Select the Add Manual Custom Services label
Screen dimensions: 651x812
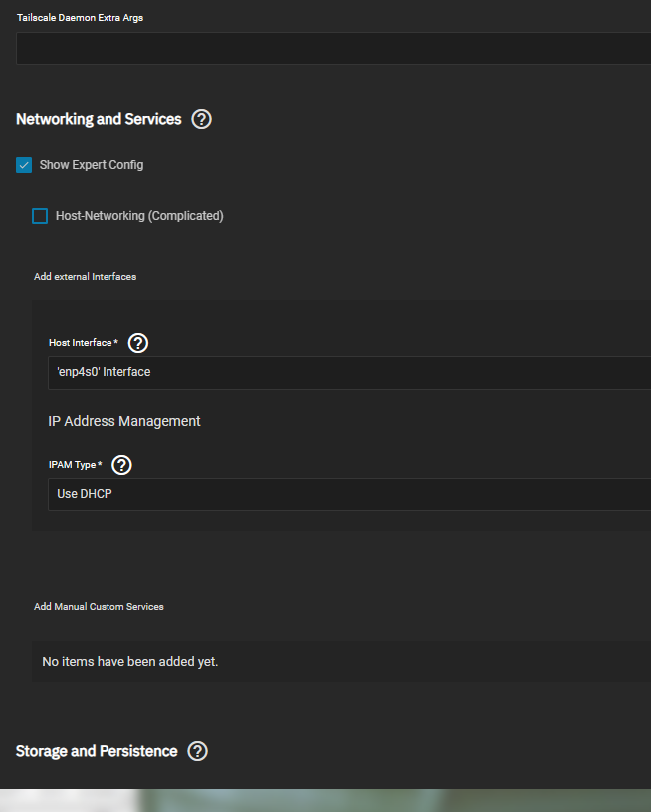coord(99,607)
